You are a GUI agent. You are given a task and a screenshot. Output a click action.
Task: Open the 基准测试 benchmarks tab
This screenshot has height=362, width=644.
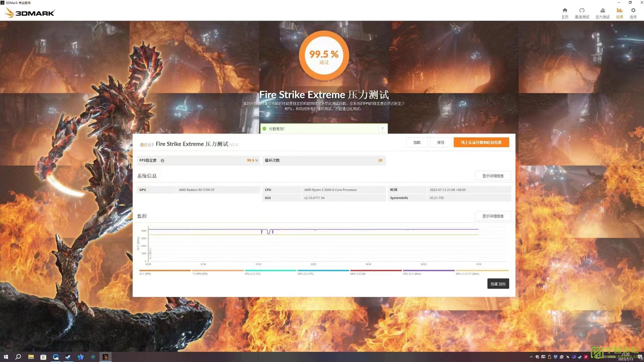(x=582, y=13)
